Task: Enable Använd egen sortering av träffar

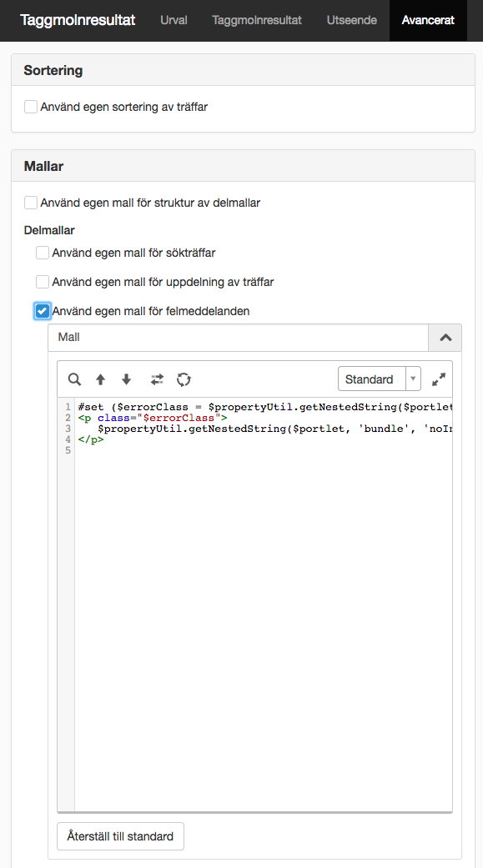Action: (31, 106)
